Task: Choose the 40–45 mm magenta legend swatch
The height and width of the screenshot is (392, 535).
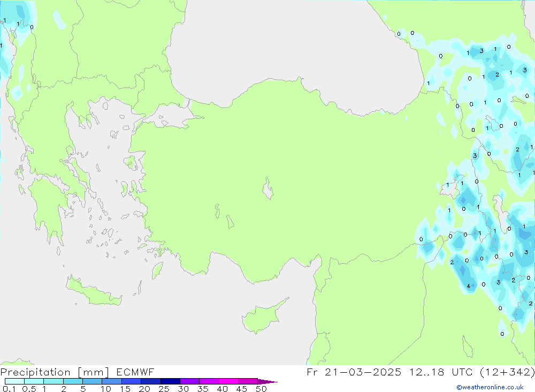Action: pos(228,381)
